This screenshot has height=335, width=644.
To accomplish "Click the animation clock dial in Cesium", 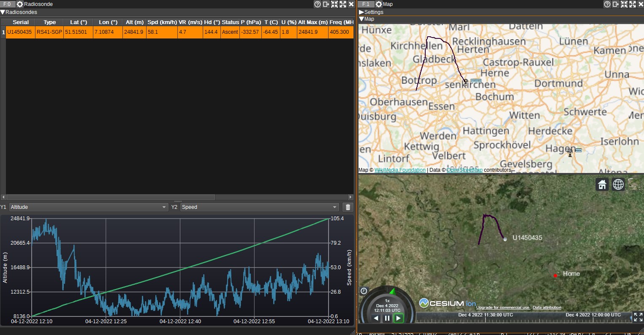I will pyautogui.click(x=364, y=291).
